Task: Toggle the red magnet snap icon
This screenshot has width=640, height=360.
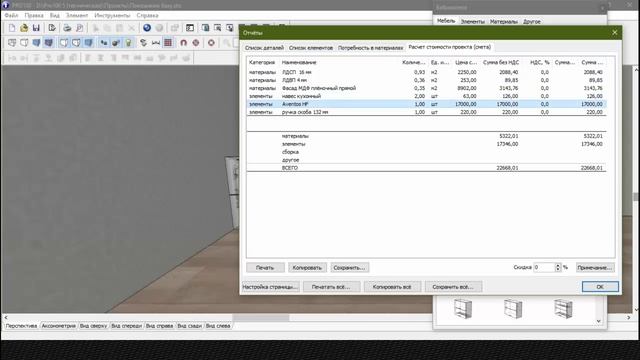Action: coord(184,42)
